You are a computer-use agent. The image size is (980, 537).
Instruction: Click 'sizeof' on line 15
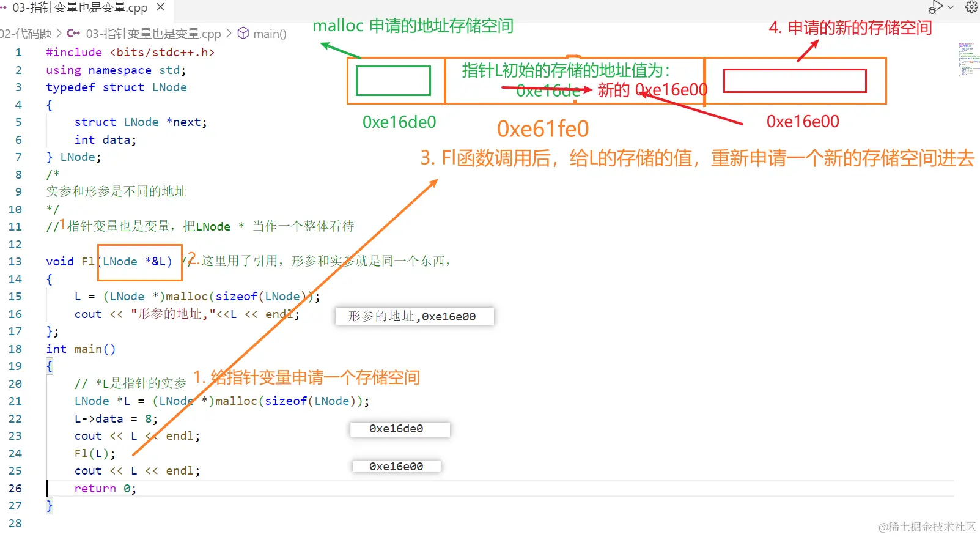pos(236,297)
